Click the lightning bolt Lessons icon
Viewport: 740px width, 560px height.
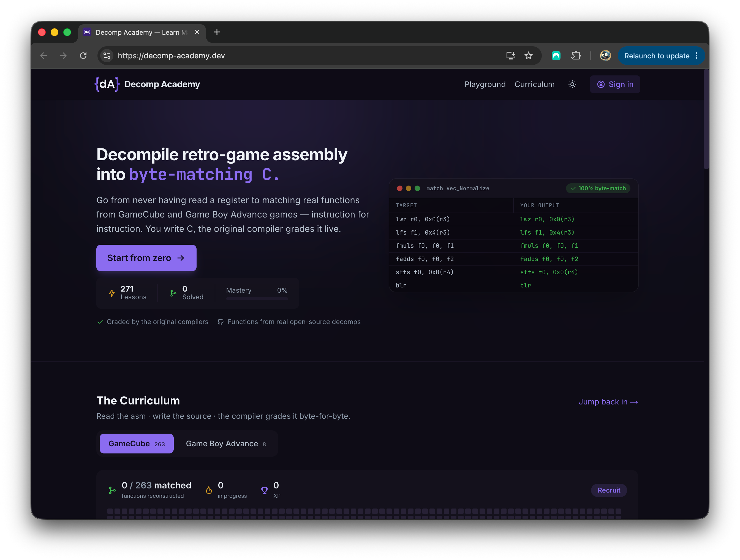click(112, 293)
